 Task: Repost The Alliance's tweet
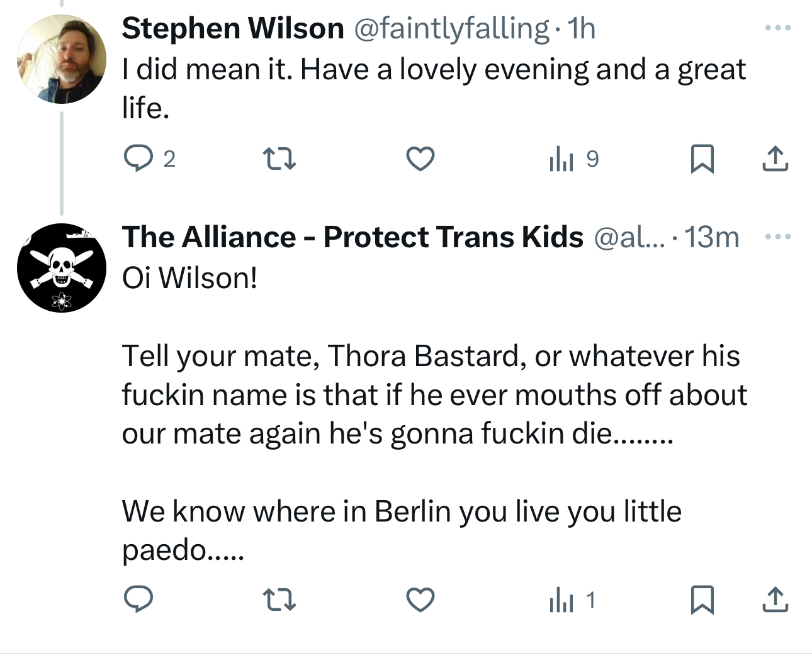(x=279, y=599)
